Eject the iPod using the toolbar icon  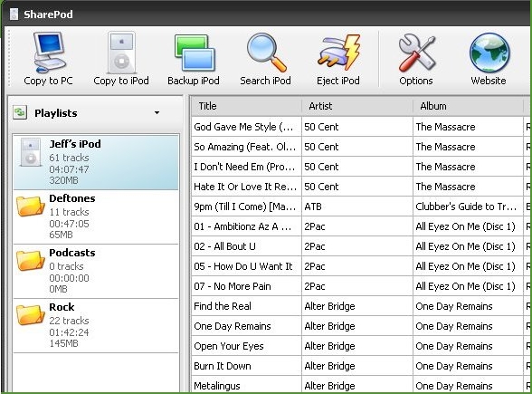(338, 52)
